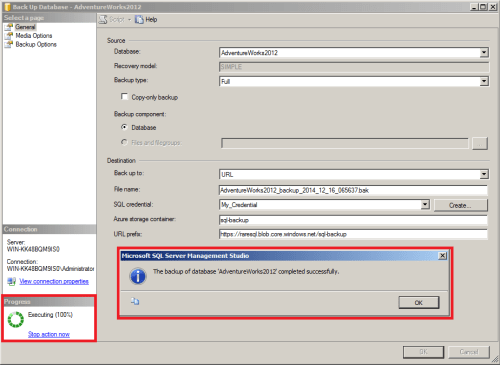
Task: Click the Files and filegroups text field
Action: 345,143
